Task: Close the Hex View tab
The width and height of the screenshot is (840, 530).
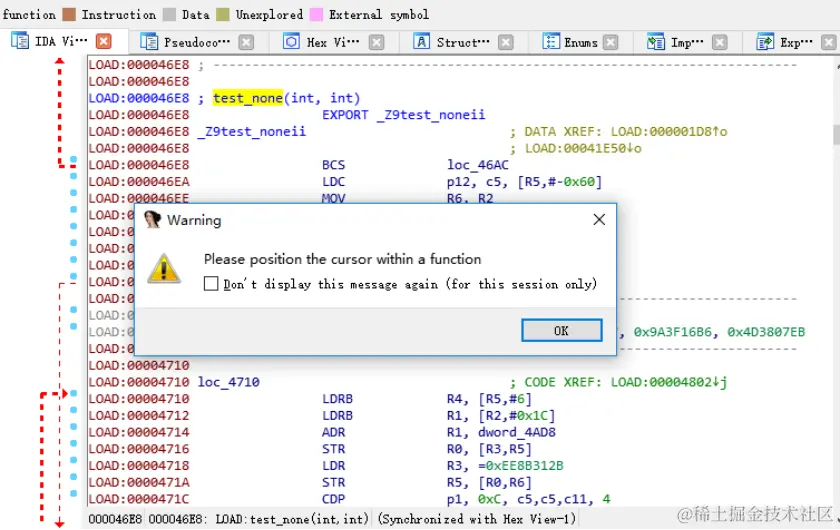Action: pyautogui.click(x=377, y=42)
